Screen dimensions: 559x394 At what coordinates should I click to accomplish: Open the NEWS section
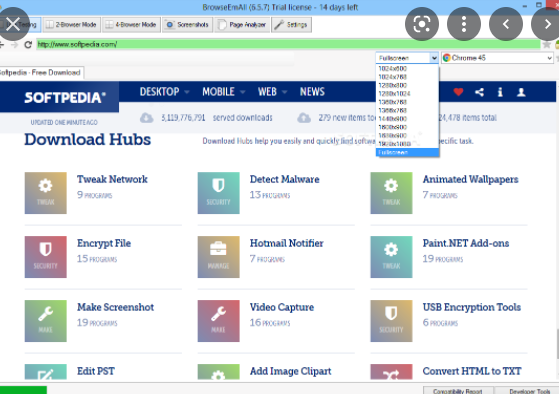[312, 92]
